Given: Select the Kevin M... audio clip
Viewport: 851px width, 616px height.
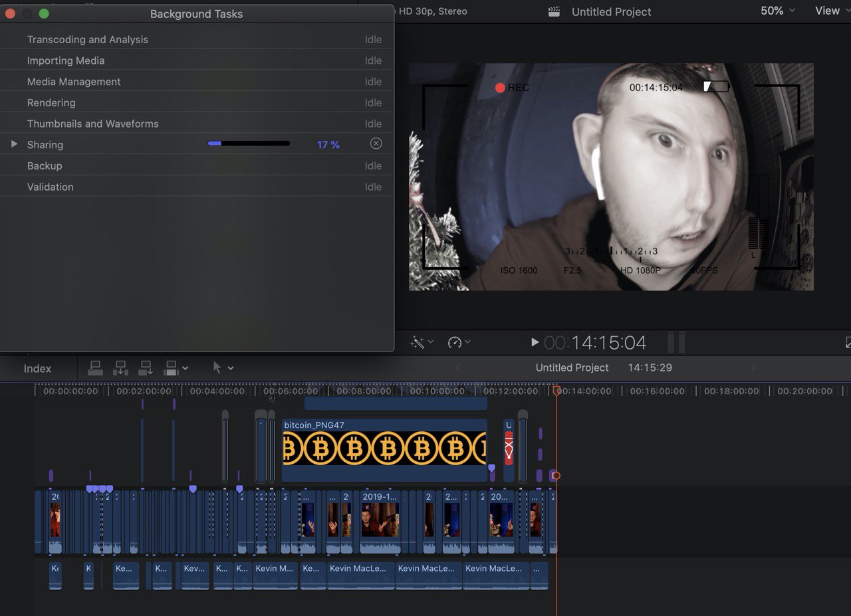Looking at the screenshot, I should [275, 575].
